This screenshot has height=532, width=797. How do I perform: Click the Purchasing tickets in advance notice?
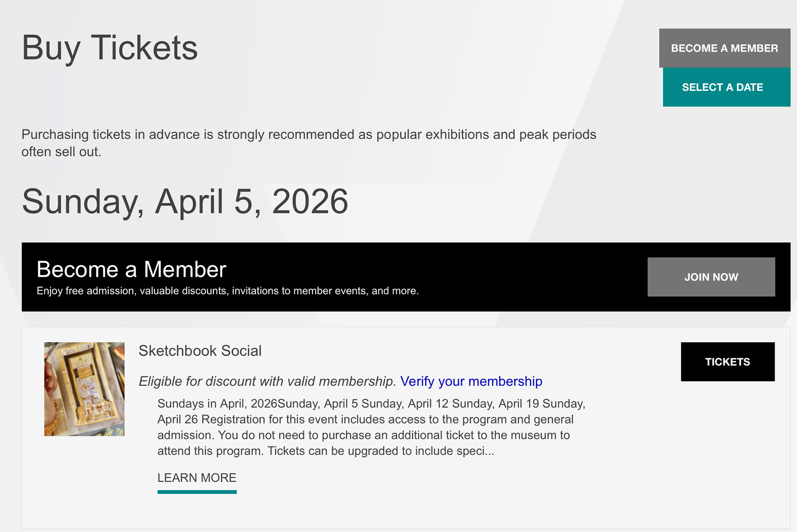(308, 134)
